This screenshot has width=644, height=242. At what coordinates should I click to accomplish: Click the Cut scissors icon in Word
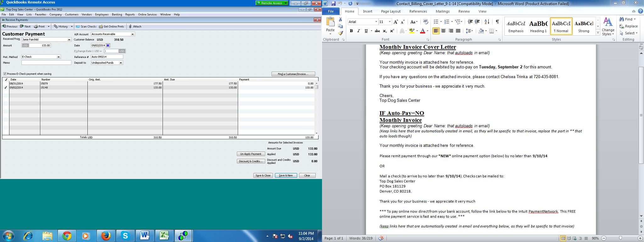pyautogui.click(x=340, y=20)
